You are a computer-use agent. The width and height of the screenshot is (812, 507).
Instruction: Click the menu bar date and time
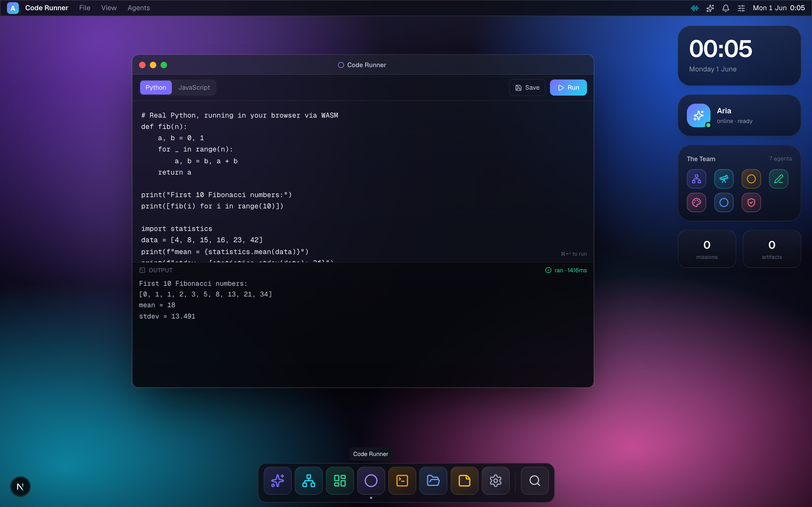pyautogui.click(x=779, y=8)
